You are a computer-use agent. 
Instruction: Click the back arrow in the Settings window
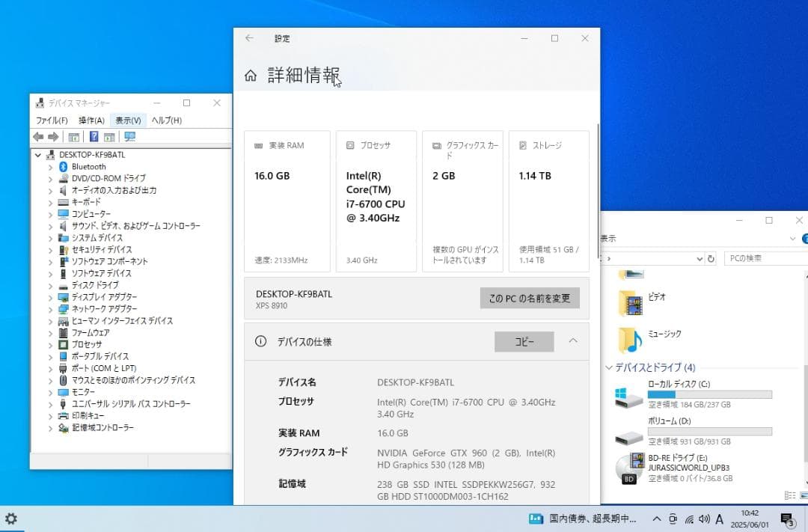click(249, 38)
